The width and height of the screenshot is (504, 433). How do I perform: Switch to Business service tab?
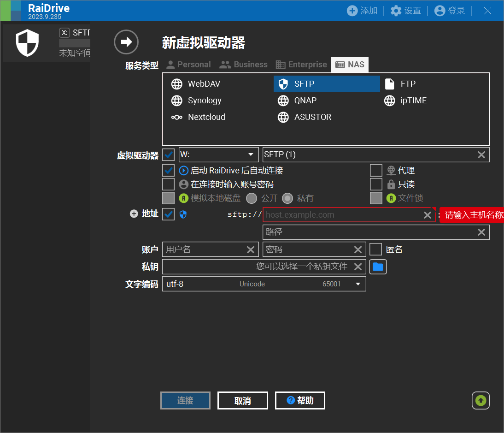243,65
